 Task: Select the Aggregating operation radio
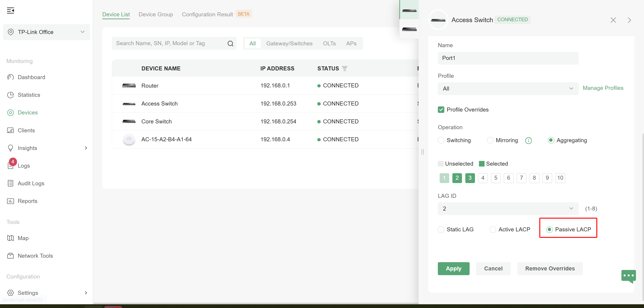click(x=551, y=140)
